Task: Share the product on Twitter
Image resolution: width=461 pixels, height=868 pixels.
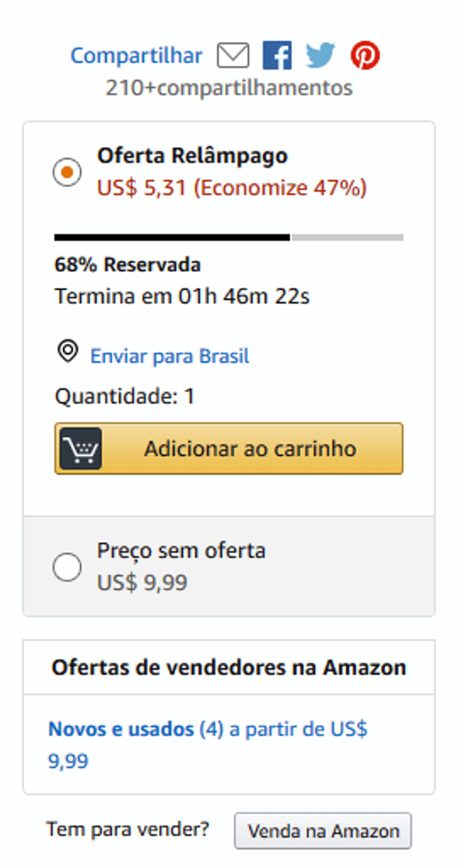Action: click(x=320, y=55)
